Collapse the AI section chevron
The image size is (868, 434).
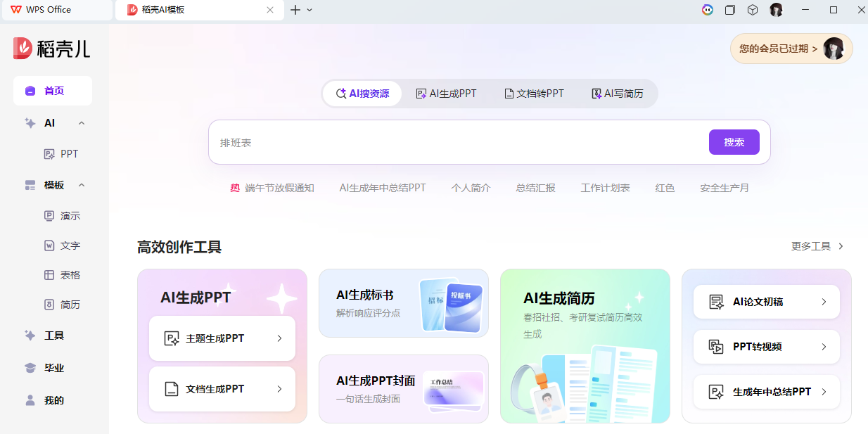[82, 123]
